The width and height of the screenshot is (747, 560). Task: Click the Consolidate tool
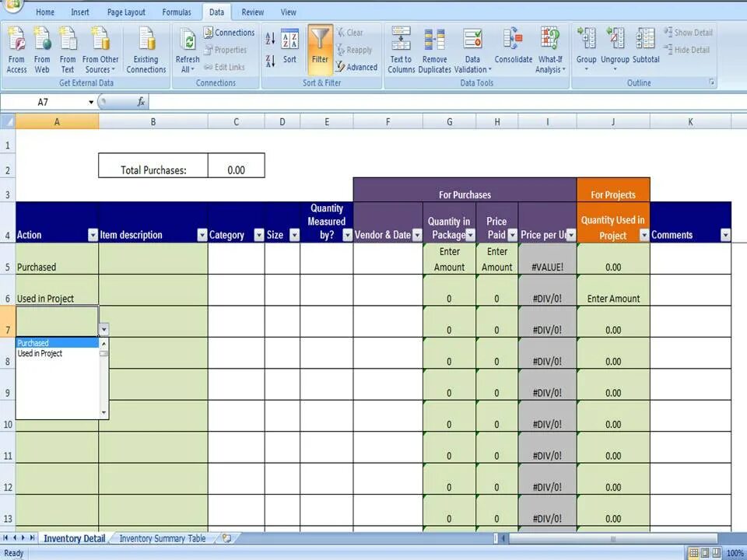[513, 46]
